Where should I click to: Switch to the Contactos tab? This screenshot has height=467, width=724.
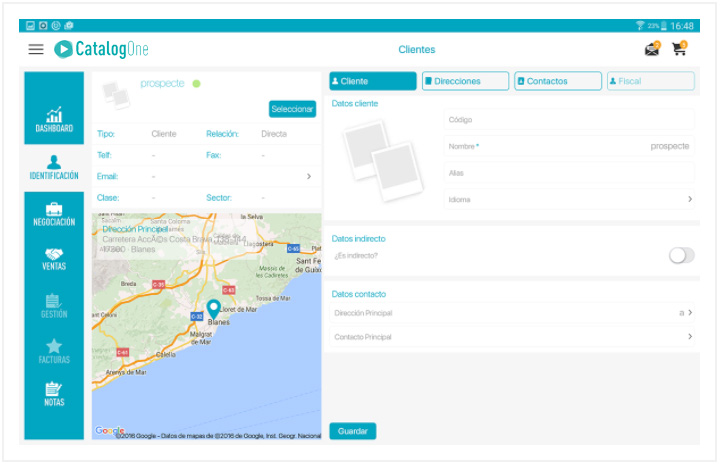coord(558,81)
